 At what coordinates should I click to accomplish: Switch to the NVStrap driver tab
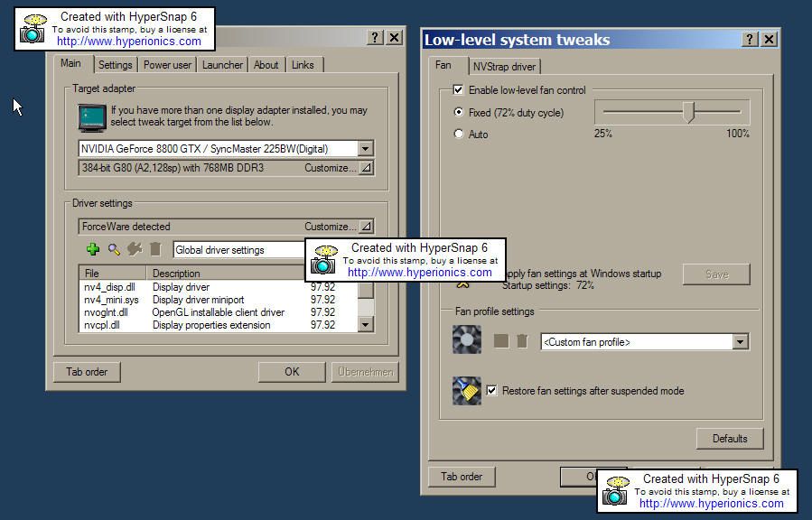click(504, 67)
